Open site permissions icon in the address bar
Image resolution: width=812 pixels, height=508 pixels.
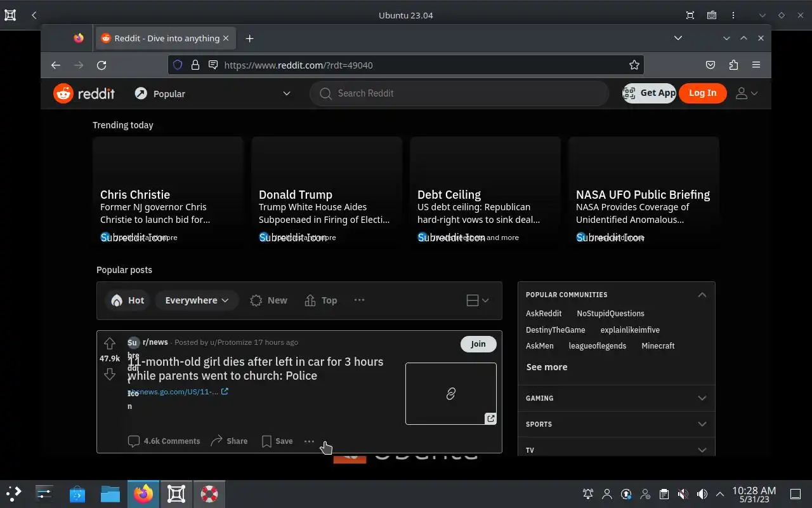click(213, 65)
